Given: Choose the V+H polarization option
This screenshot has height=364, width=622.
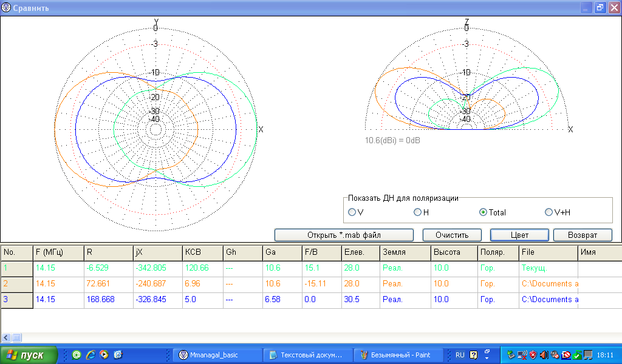Looking at the screenshot, I should (549, 212).
